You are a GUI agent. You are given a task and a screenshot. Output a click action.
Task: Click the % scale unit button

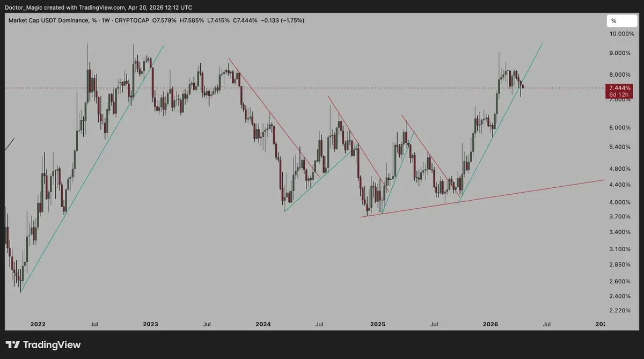(622, 21)
